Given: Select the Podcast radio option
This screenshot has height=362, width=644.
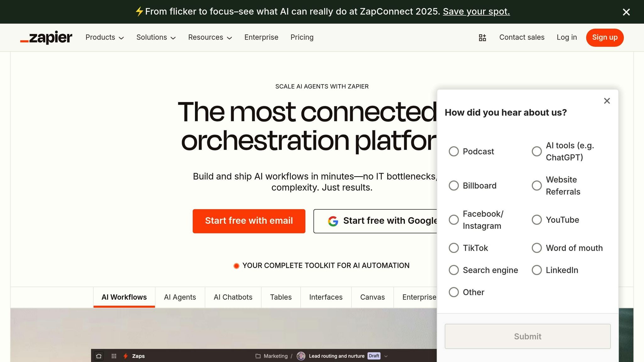Looking at the screenshot, I should (454, 151).
